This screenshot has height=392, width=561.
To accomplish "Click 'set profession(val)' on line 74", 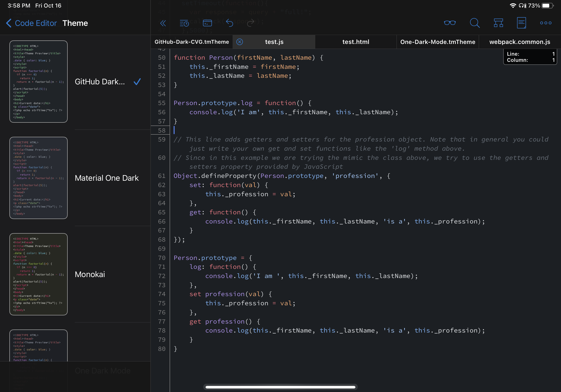I will 231,294.
